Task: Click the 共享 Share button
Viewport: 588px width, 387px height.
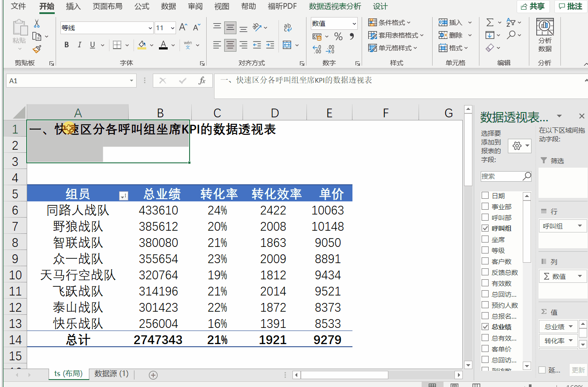Action: pos(533,6)
